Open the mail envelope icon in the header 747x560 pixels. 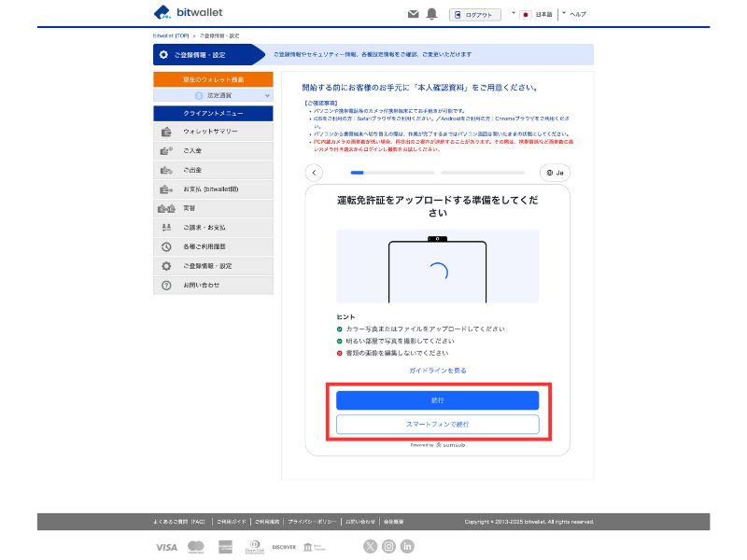(x=413, y=13)
